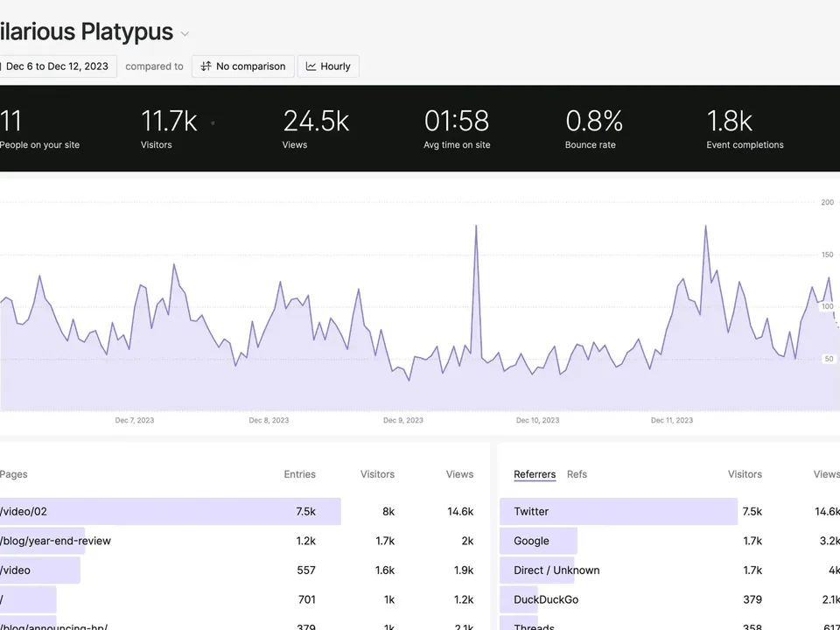This screenshot has width=840, height=630.
Task: Switch to the Refs tab
Action: tap(577, 474)
